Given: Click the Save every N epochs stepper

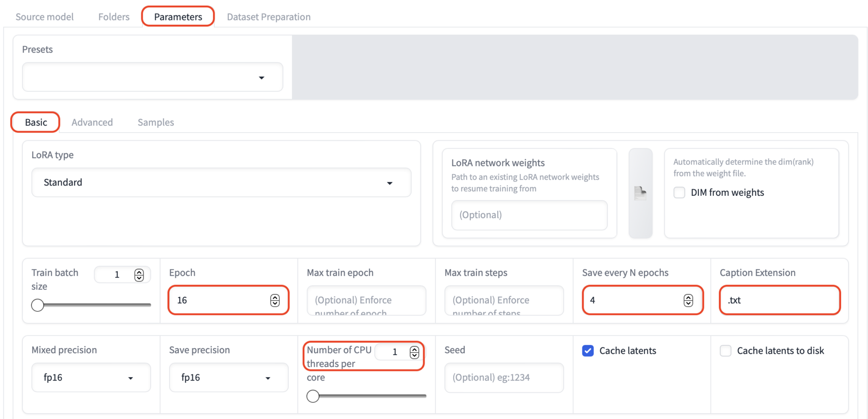Looking at the screenshot, I should pos(688,300).
